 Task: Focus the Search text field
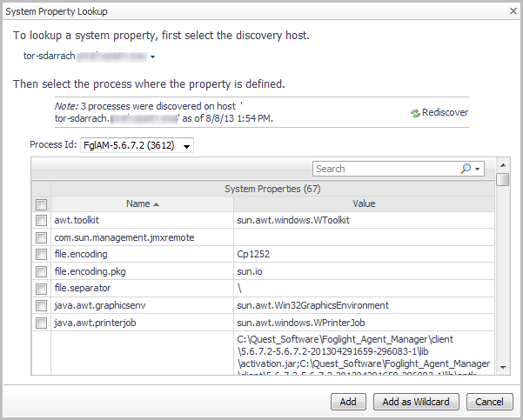click(x=383, y=169)
